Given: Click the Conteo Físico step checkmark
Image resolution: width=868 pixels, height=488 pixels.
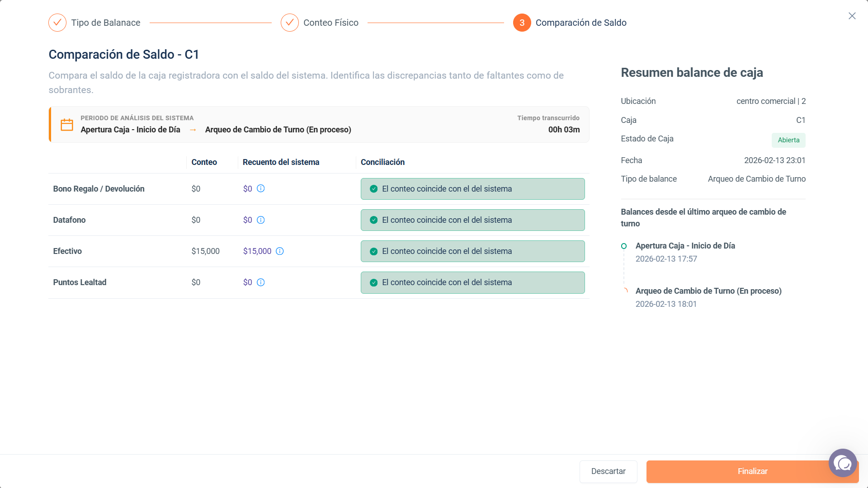Looking at the screenshot, I should pyautogui.click(x=290, y=23).
